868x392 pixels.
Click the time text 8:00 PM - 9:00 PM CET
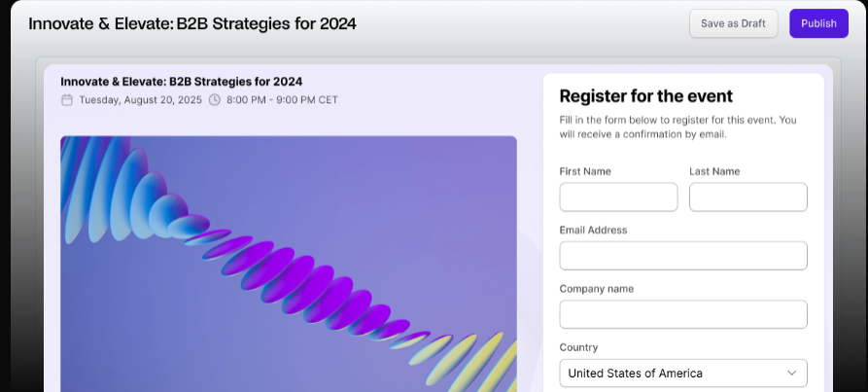[x=282, y=99]
